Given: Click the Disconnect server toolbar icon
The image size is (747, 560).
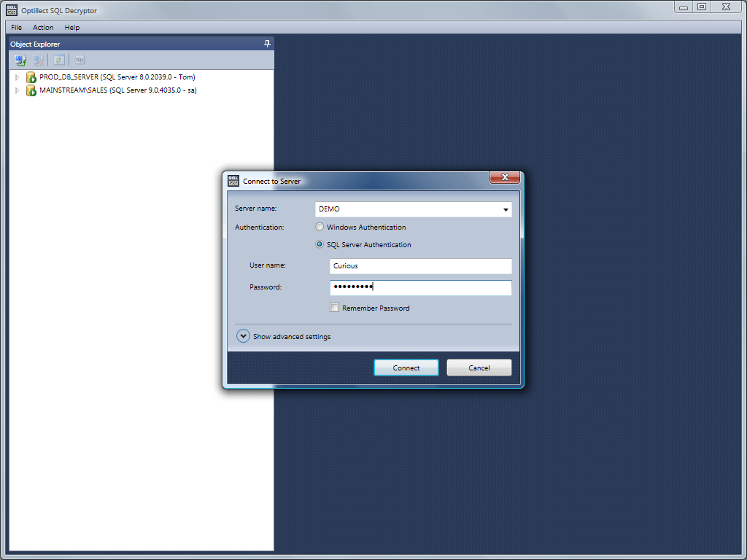Looking at the screenshot, I should click(x=38, y=60).
